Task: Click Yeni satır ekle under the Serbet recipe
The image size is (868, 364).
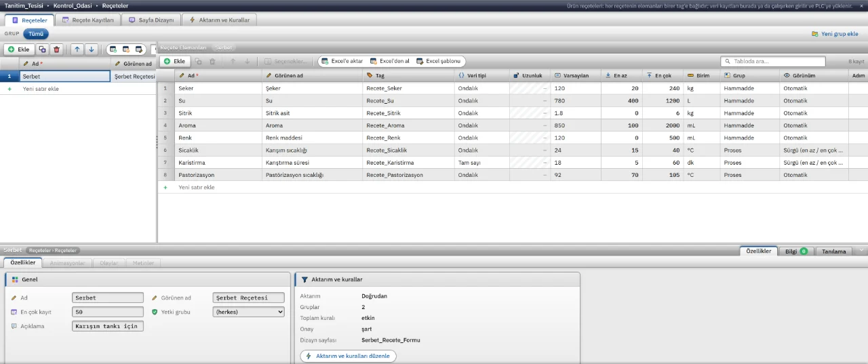Action: click(41, 89)
